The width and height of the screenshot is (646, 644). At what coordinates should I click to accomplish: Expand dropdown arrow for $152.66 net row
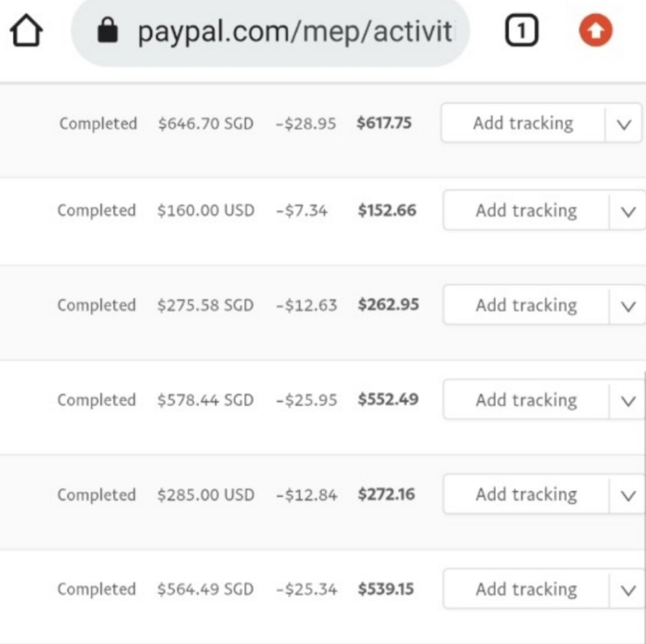(628, 211)
